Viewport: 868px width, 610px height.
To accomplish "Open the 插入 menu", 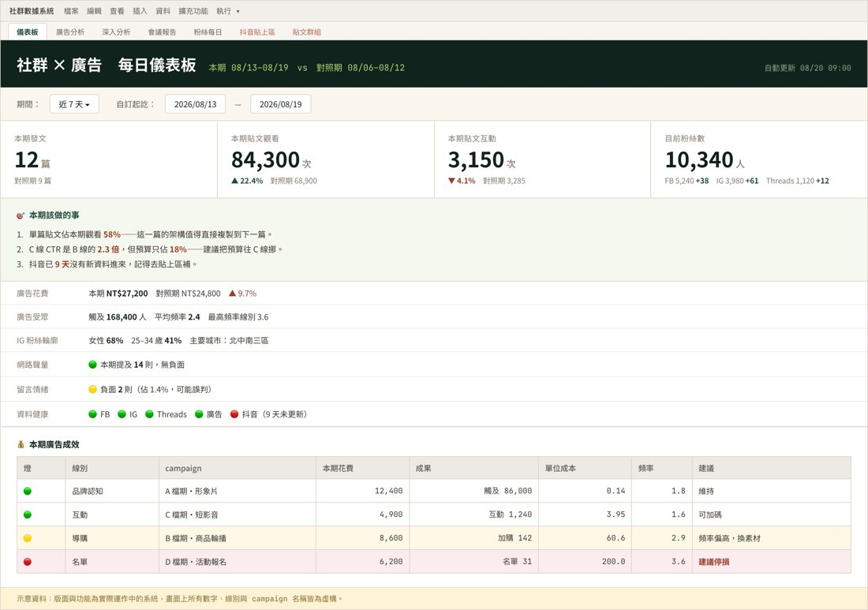I will click(x=140, y=11).
